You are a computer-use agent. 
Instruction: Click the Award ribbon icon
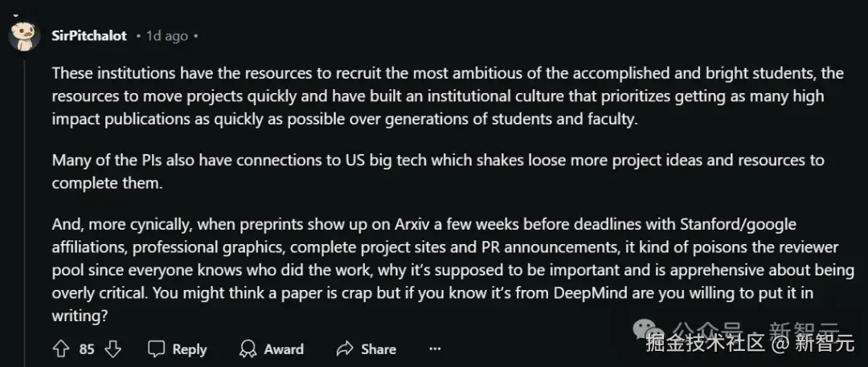248,349
